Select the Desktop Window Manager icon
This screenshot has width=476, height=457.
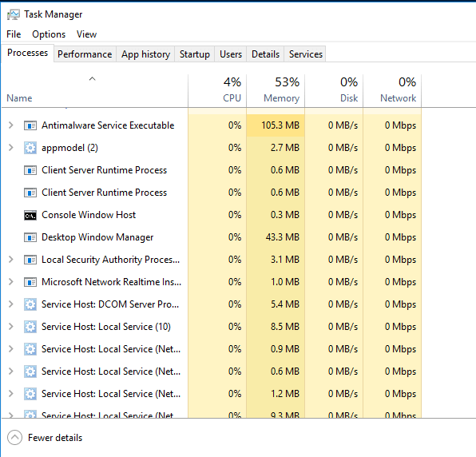[x=30, y=237]
